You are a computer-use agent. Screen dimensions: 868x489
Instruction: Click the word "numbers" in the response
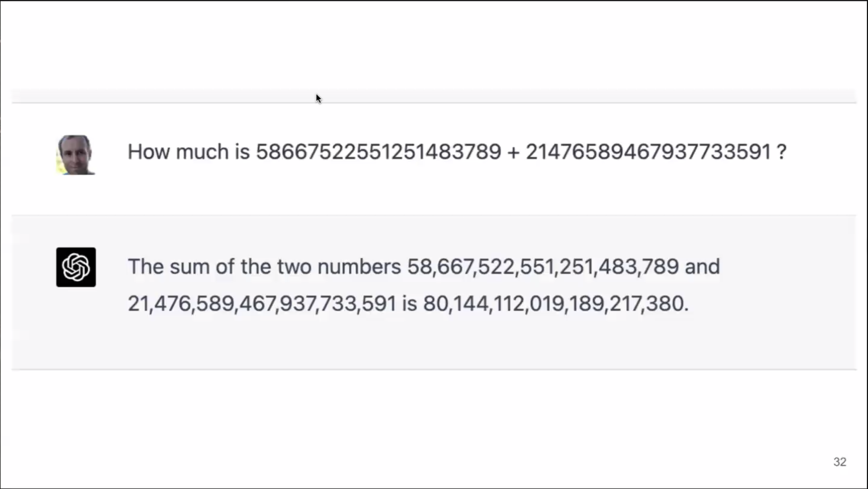359,267
